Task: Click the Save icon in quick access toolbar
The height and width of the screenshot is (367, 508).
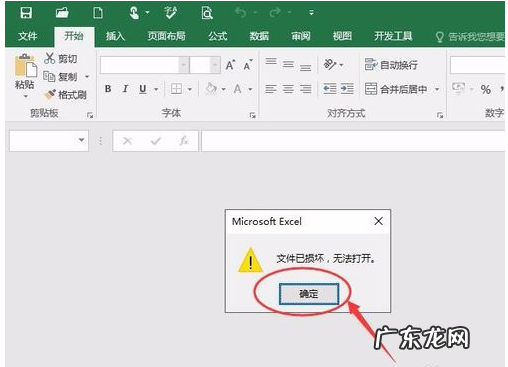Action: point(26,13)
